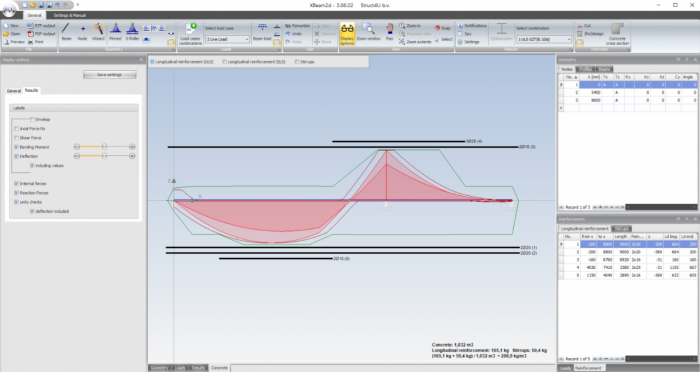Choose the Node tool in ribbon
The width and height of the screenshot is (700, 372).
point(82,32)
